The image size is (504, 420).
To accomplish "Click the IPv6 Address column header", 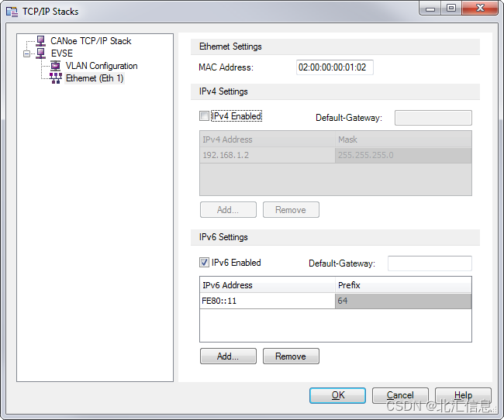I will pos(268,285).
